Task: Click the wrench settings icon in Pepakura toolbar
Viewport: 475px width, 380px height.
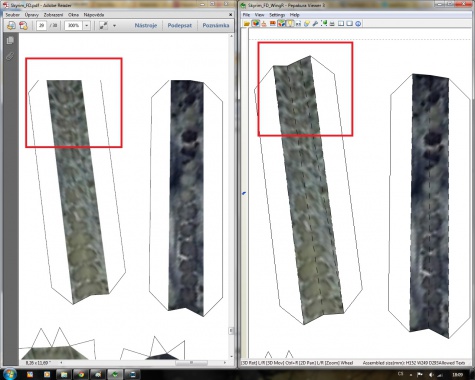Action: [x=315, y=24]
